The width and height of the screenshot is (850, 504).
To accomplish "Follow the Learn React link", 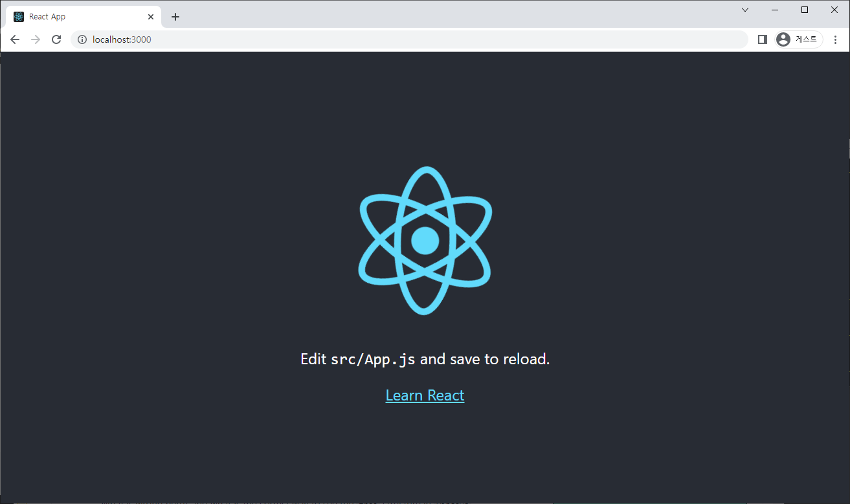I will (x=425, y=395).
